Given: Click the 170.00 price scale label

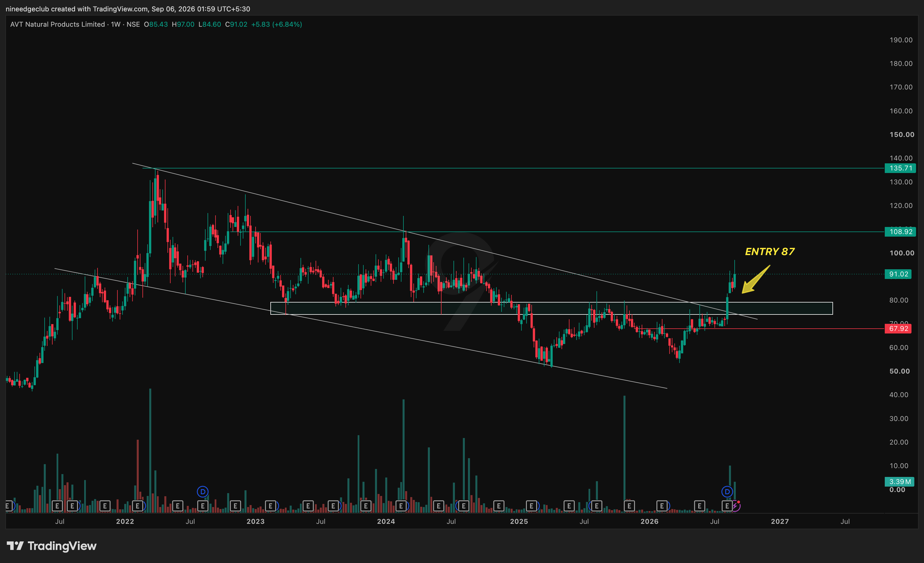Looking at the screenshot, I should click(901, 87).
